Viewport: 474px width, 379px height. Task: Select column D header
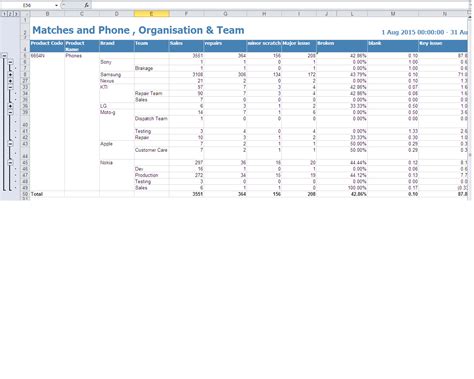117,14
